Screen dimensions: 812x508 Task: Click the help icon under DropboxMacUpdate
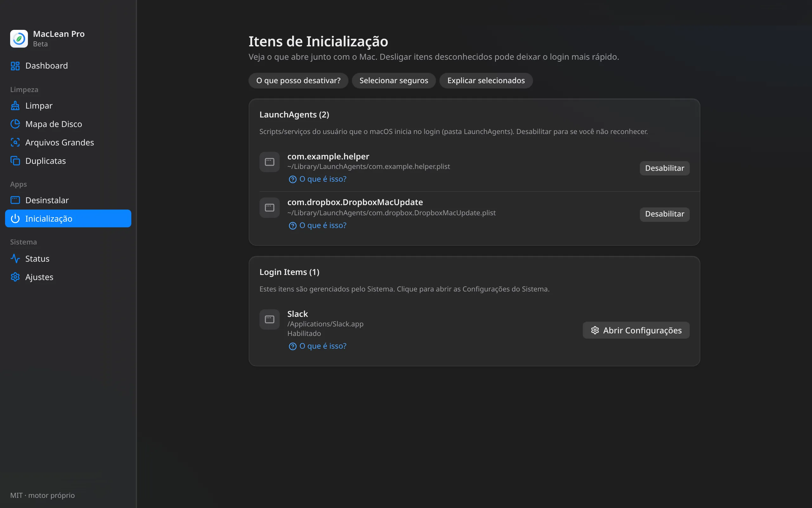tap(292, 226)
